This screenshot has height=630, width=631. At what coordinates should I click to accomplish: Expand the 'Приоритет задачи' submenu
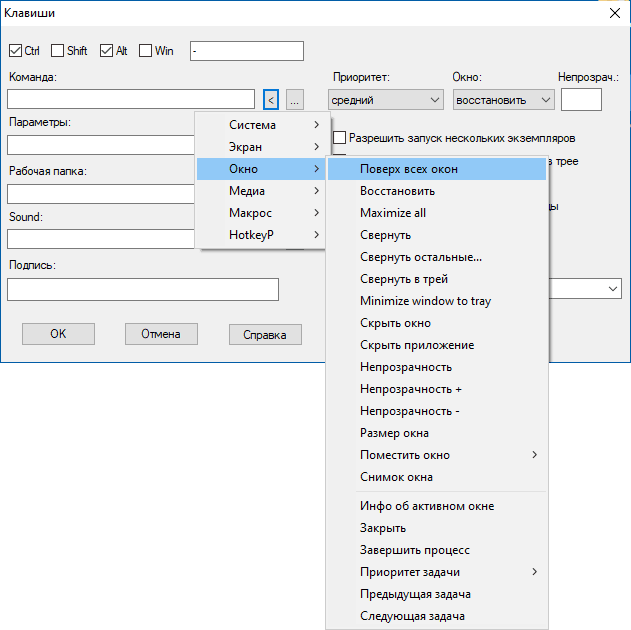tap(437, 572)
